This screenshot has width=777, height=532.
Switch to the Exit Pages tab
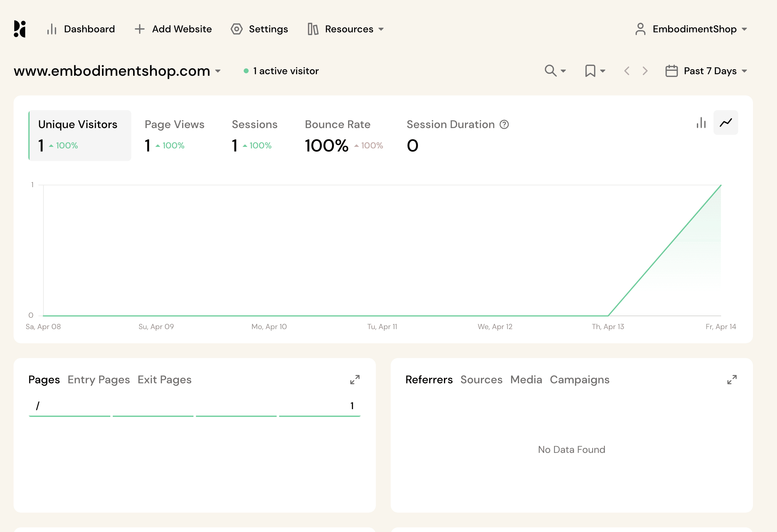point(165,380)
